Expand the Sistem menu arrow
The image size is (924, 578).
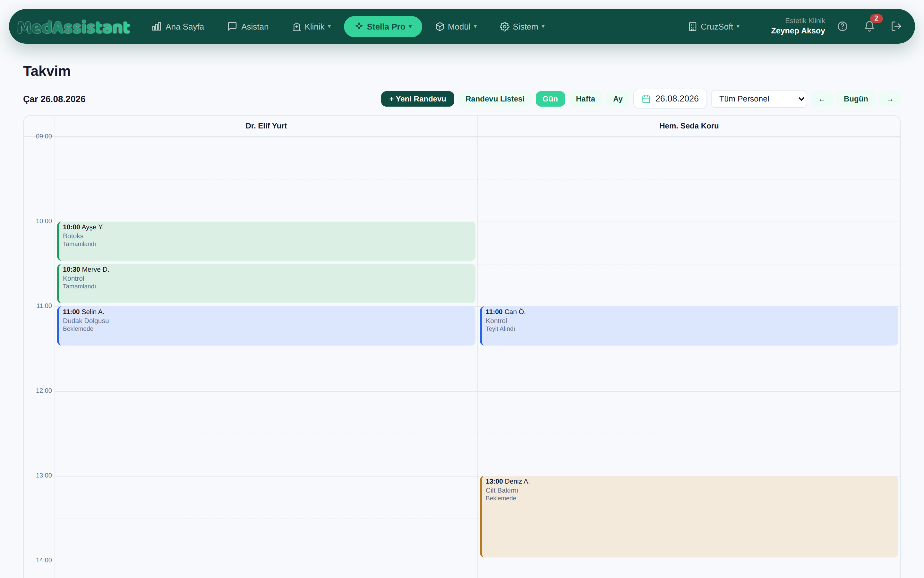point(543,26)
